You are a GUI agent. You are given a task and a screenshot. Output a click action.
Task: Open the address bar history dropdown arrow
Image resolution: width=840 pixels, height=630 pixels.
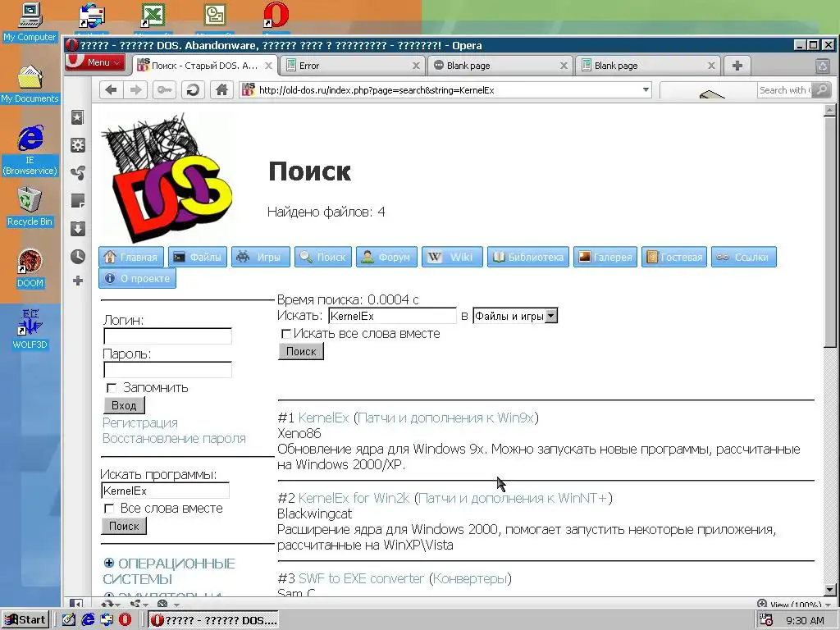tap(646, 90)
